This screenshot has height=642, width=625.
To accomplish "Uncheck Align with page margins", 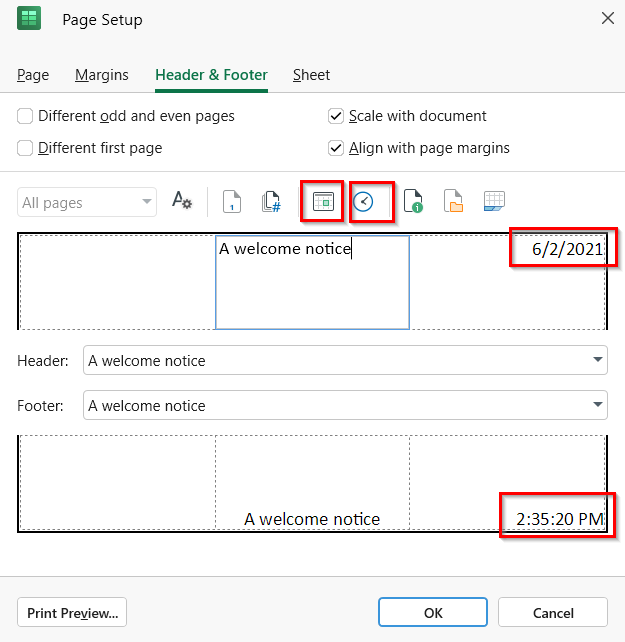I will pyautogui.click(x=336, y=148).
